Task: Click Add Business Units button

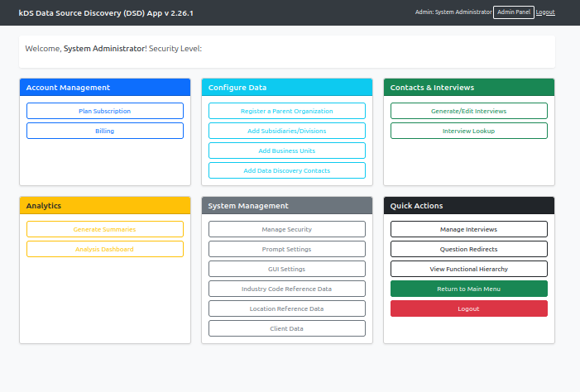Action: [x=286, y=151]
